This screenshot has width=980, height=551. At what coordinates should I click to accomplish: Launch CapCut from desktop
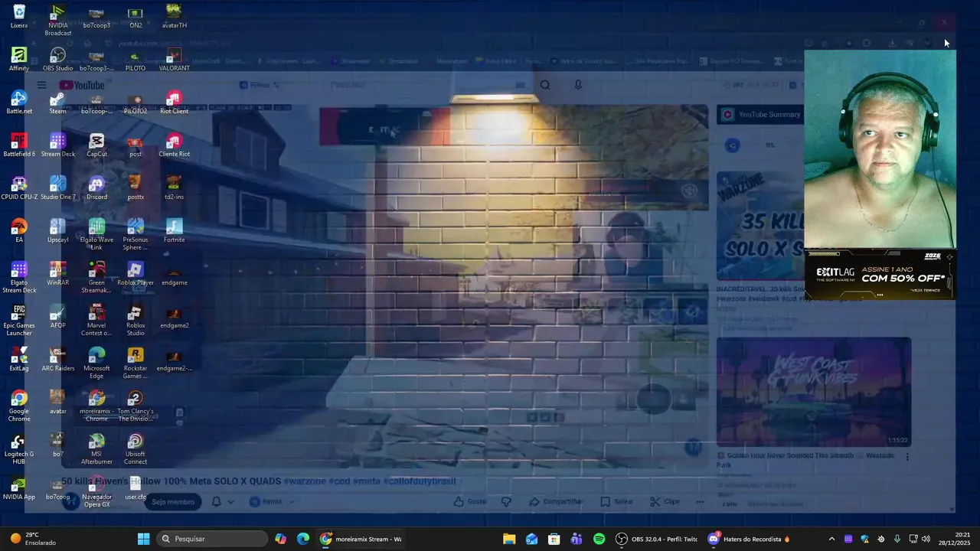pyautogui.click(x=96, y=145)
